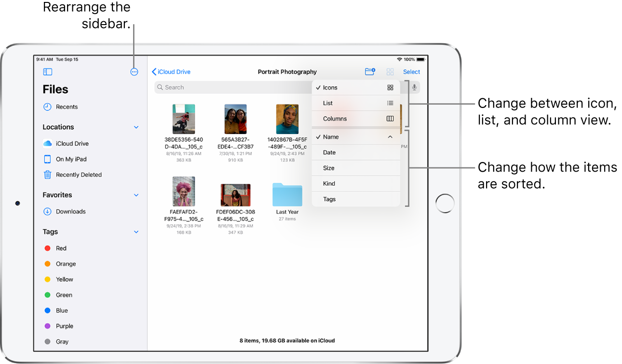The height and width of the screenshot is (364, 622).
Task: Create a new folder with toolbar icon
Action: point(370,72)
